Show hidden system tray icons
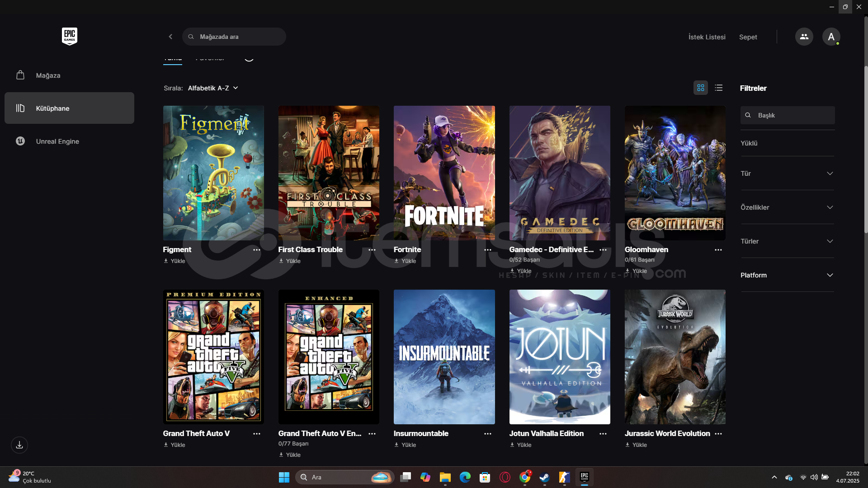868x488 pixels. click(774, 477)
